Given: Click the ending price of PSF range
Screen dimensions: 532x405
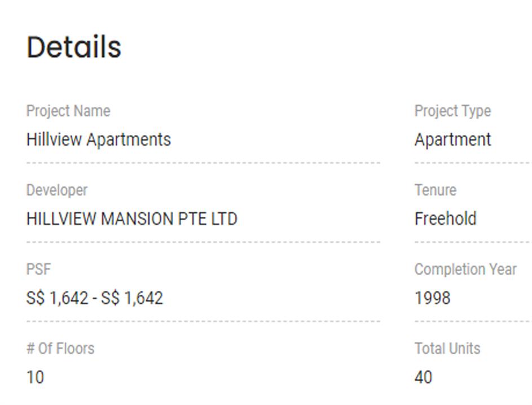Looking at the screenshot, I should coord(132,298).
